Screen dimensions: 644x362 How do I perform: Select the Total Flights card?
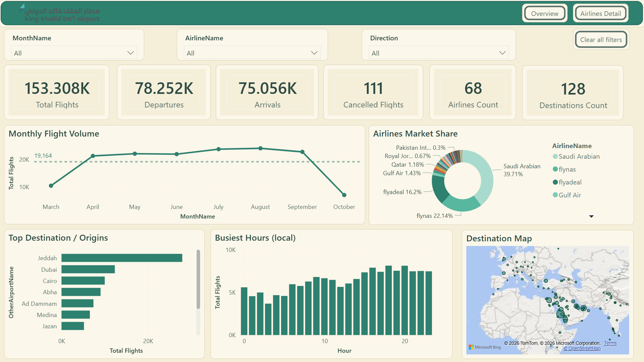(57, 92)
